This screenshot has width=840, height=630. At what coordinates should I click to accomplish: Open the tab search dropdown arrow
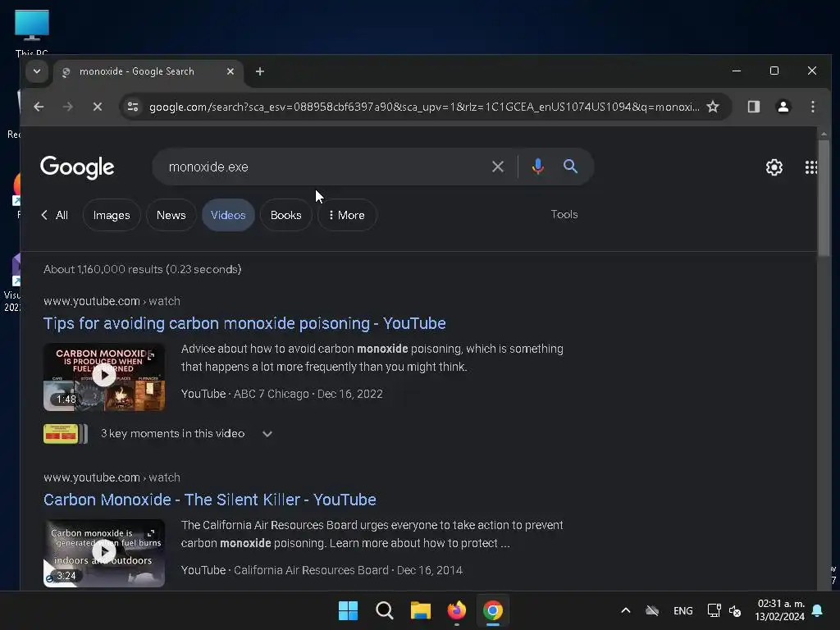[x=37, y=71]
